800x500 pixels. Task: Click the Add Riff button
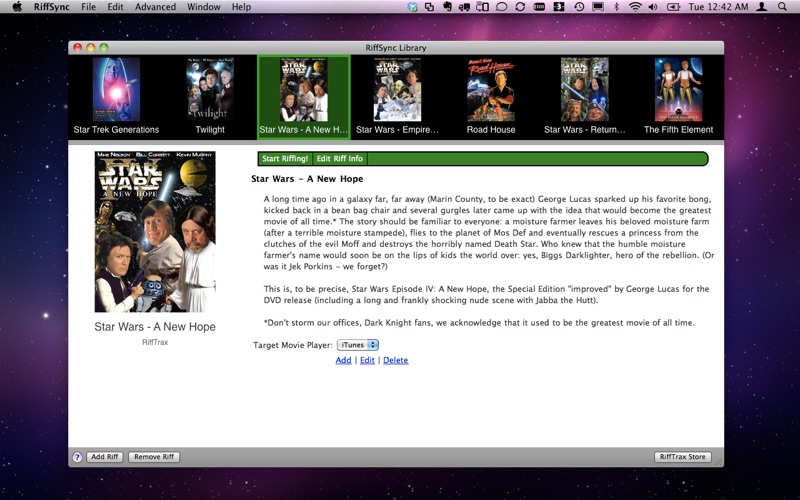coord(105,457)
